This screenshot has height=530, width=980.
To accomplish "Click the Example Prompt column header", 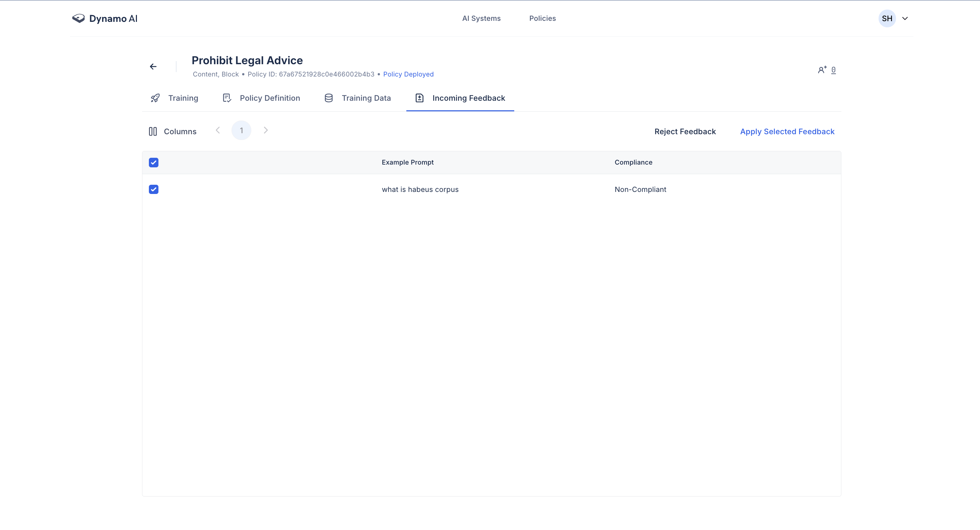I will point(407,163).
